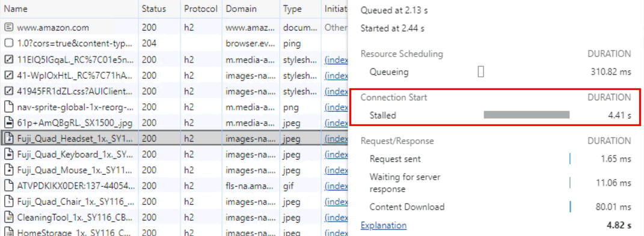Click the 1.65 ms Request sent duration
Image resolution: width=644 pixels, height=236 pixels.
coord(616,159)
